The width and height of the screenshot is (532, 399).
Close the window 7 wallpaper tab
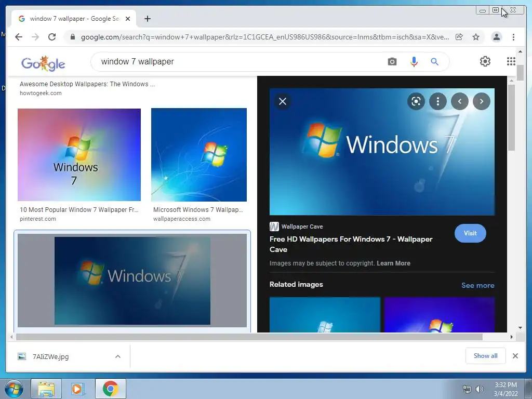(128, 19)
